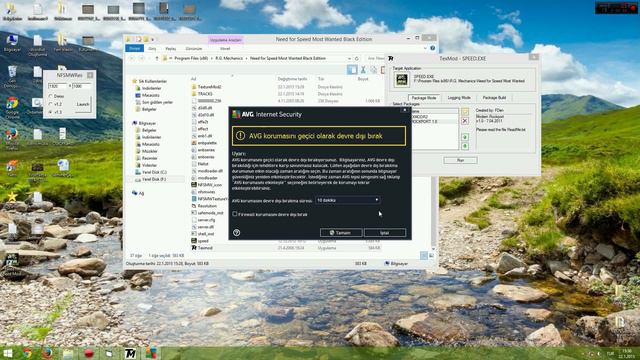Select Ağ in navigation pane

click(x=139, y=193)
